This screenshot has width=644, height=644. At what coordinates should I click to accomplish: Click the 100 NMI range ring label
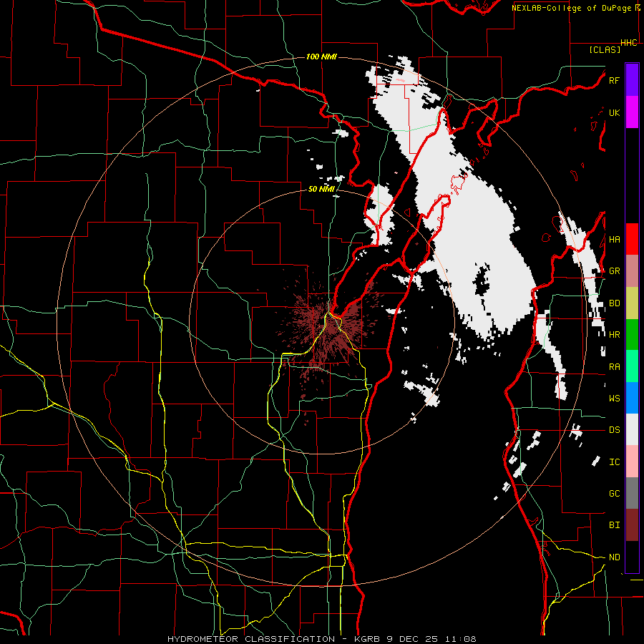(321, 57)
